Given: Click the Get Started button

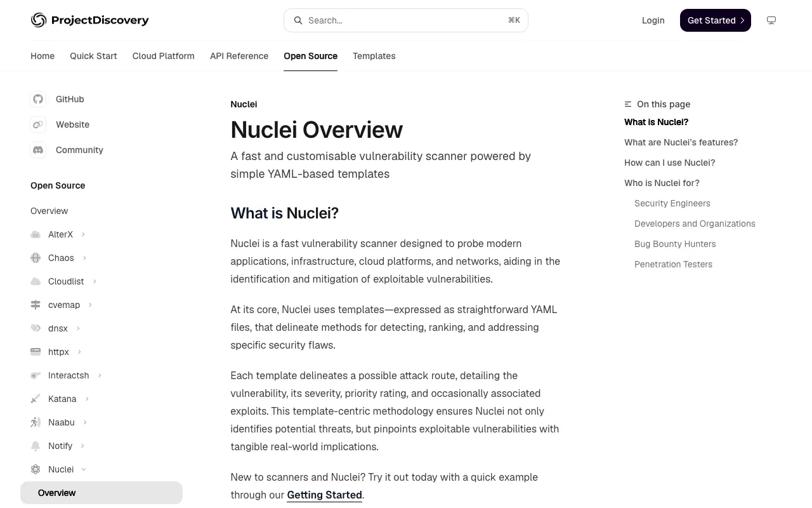Looking at the screenshot, I should 716,20.
